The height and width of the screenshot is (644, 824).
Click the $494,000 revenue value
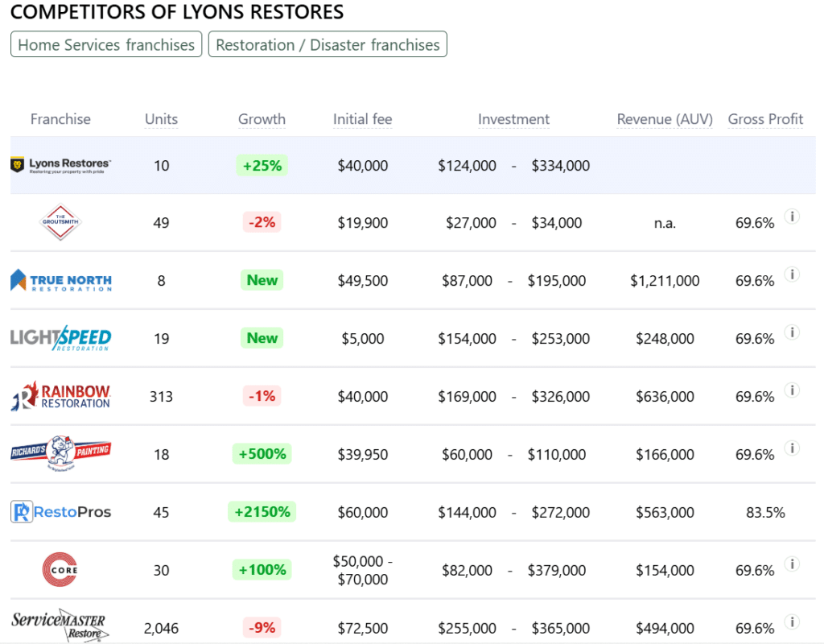[665, 628]
